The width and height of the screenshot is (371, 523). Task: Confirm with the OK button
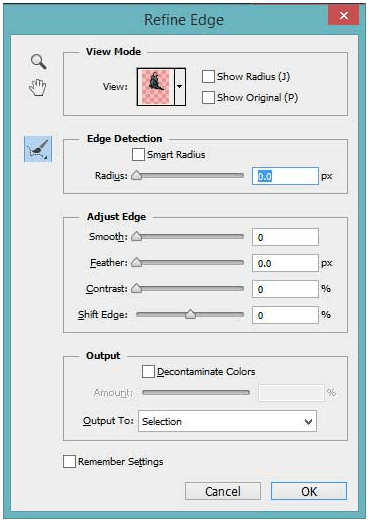click(309, 491)
